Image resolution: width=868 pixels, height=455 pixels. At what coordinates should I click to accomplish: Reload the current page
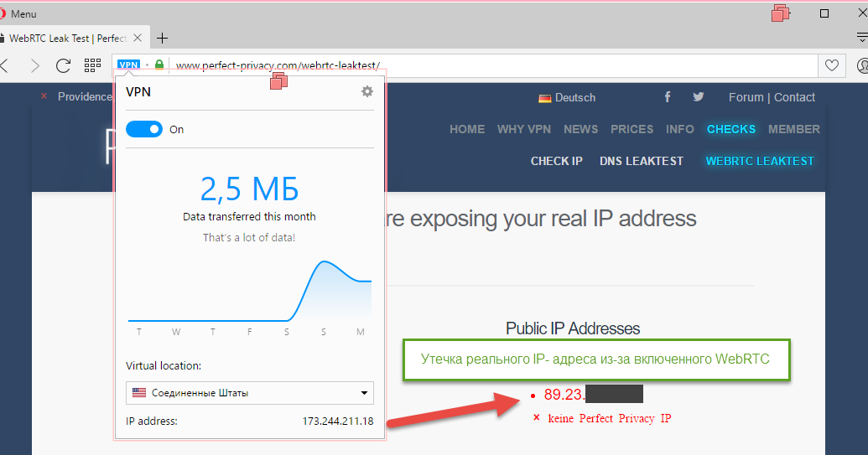coord(63,66)
